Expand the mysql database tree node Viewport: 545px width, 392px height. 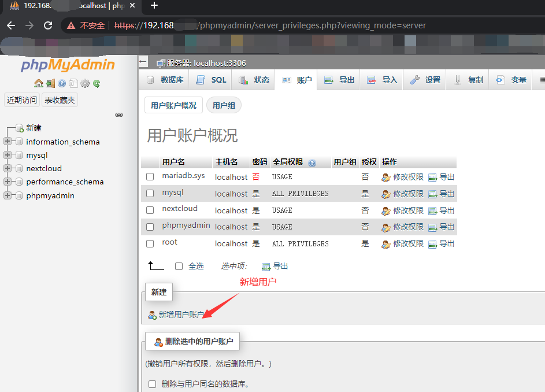click(8, 155)
